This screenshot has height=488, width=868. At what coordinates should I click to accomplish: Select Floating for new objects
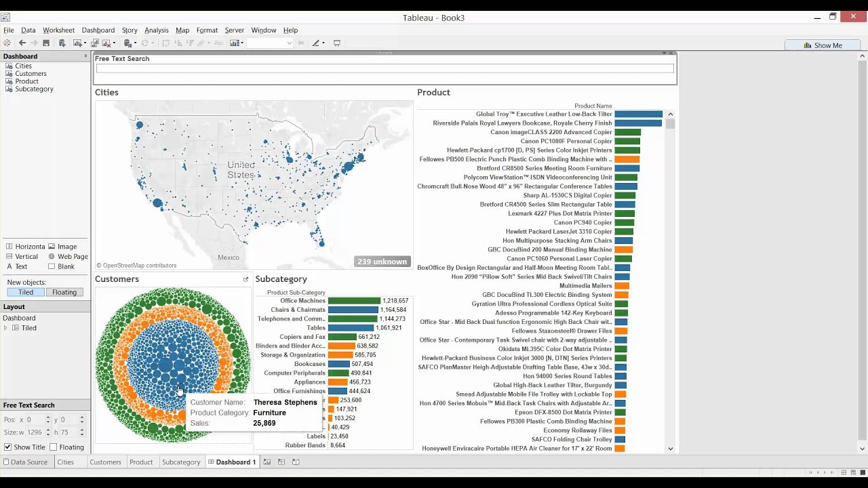click(x=64, y=292)
